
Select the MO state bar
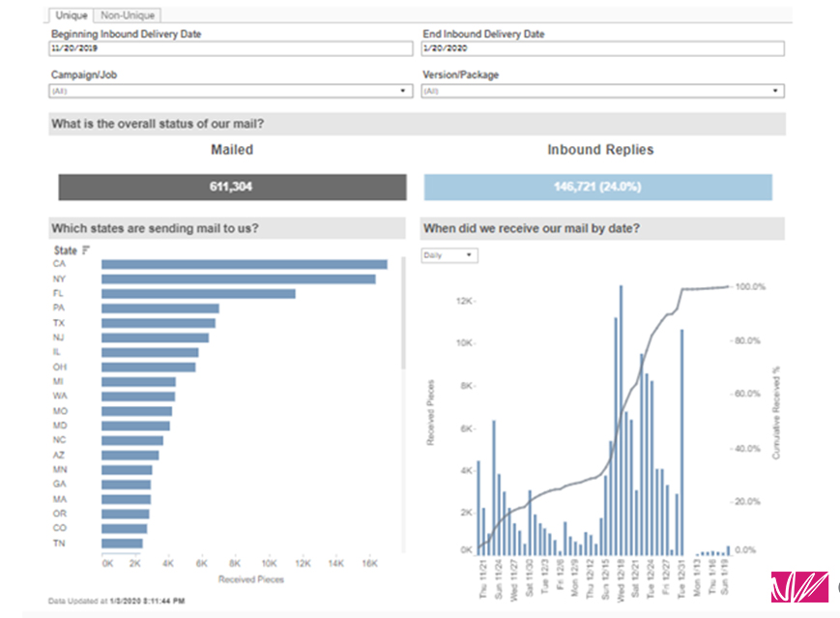(136, 411)
